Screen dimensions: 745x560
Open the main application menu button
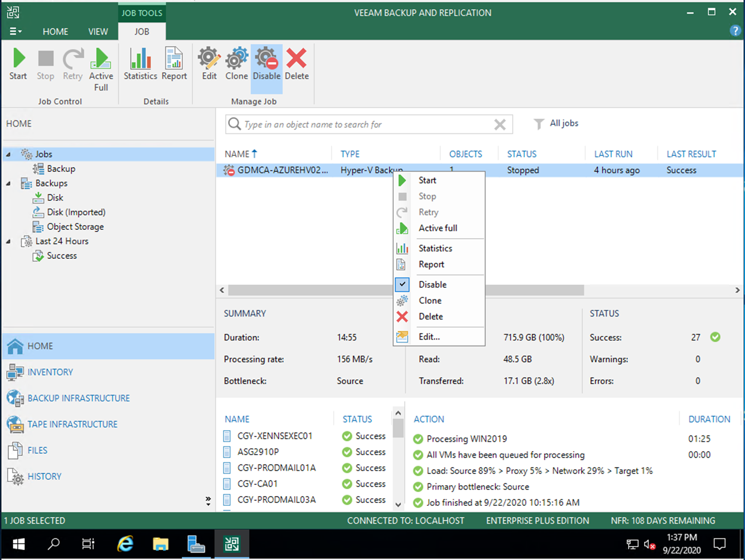point(15,31)
